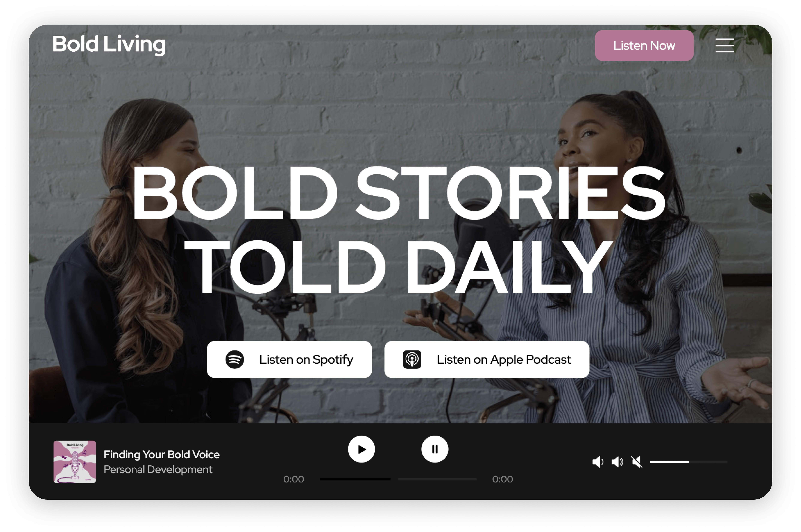Open the Listen on Spotify text link

[306, 360]
